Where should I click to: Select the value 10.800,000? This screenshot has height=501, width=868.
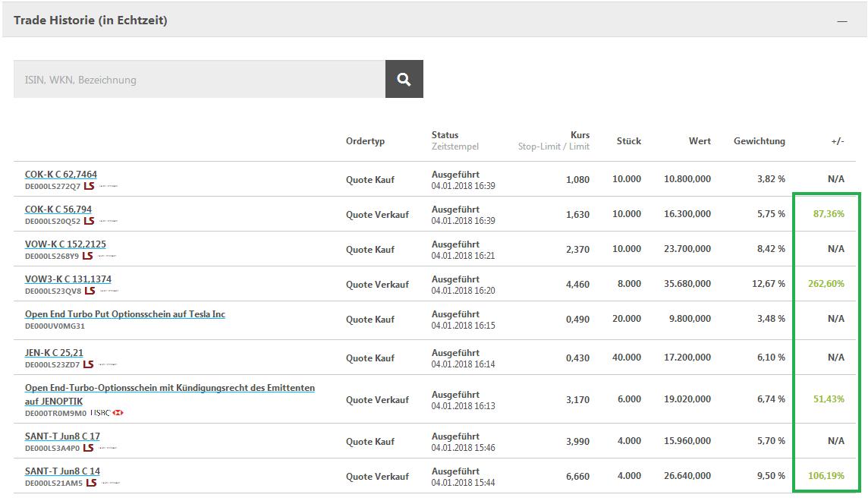(687, 179)
